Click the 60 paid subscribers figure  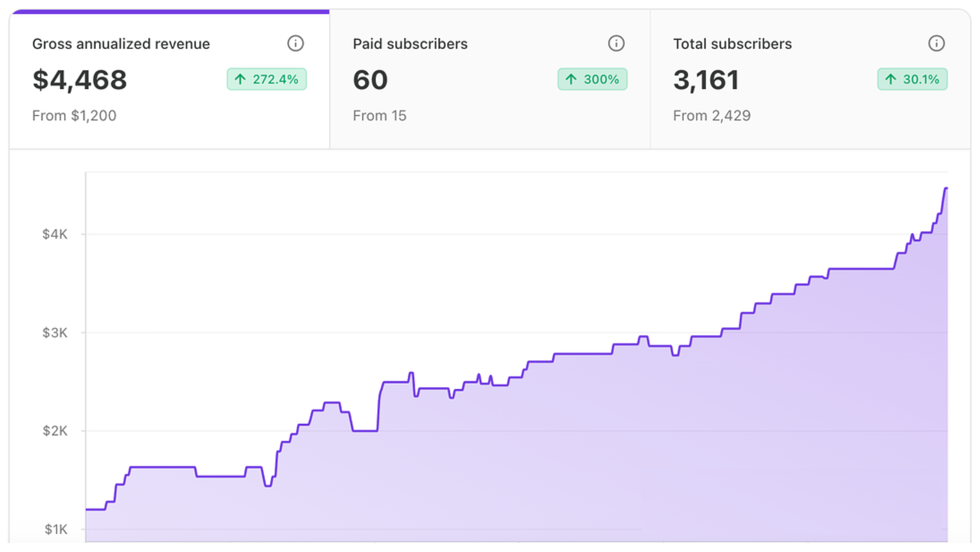pyautogui.click(x=370, y=80)
